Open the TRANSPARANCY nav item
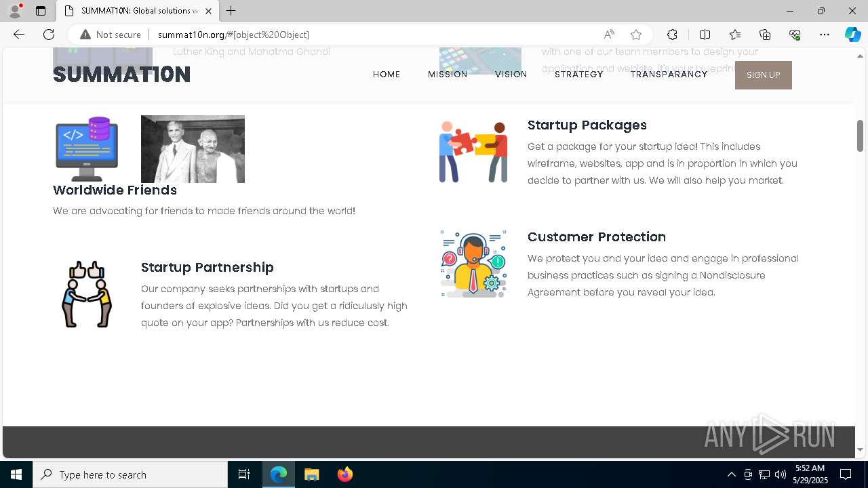Viewport: 868px width, 488px height. pos(669,75)
